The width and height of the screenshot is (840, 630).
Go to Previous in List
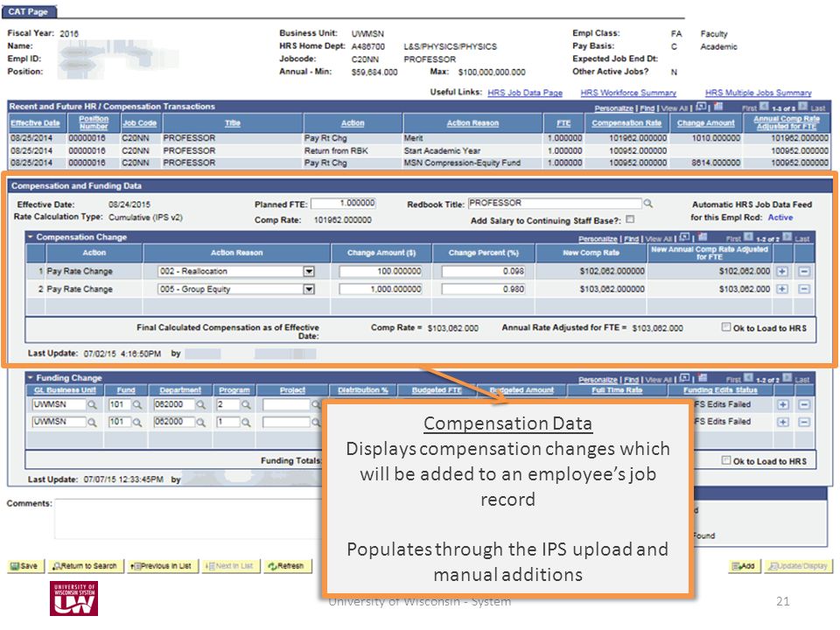163,566
